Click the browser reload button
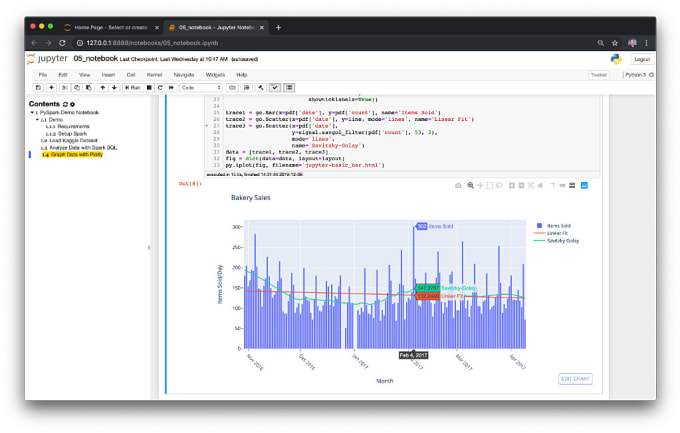The width and height of the screenshot is (680, 433). [62, 43]
